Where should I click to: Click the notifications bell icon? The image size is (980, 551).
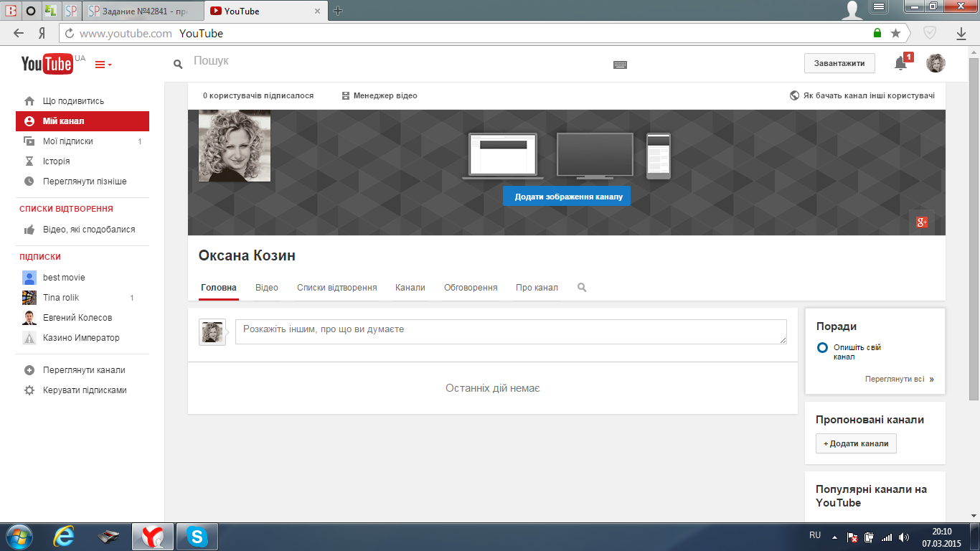pos(900,64)
